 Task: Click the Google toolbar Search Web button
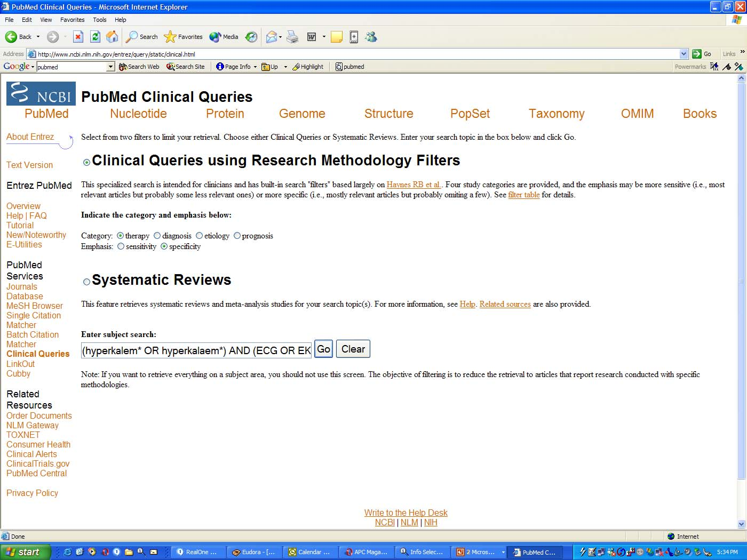point(139,67)
